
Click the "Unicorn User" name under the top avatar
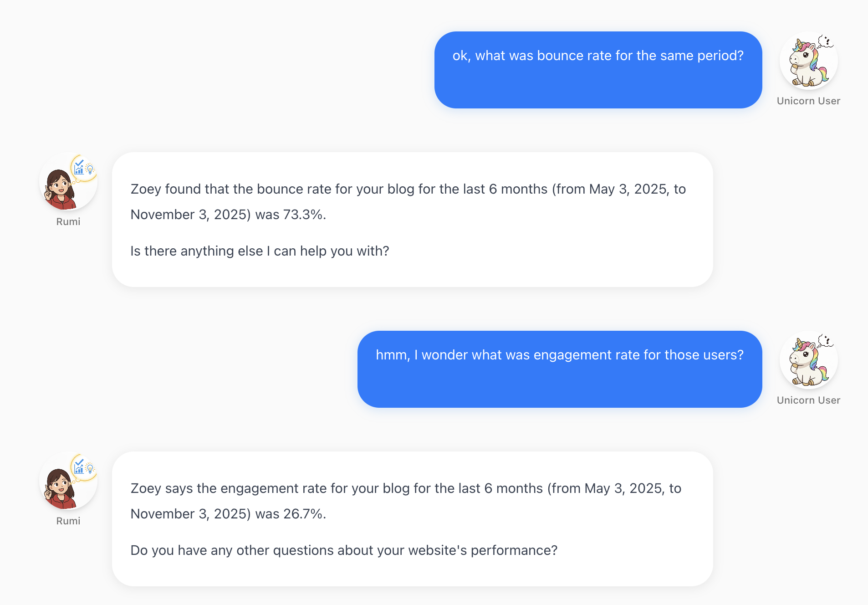point(808,101)
